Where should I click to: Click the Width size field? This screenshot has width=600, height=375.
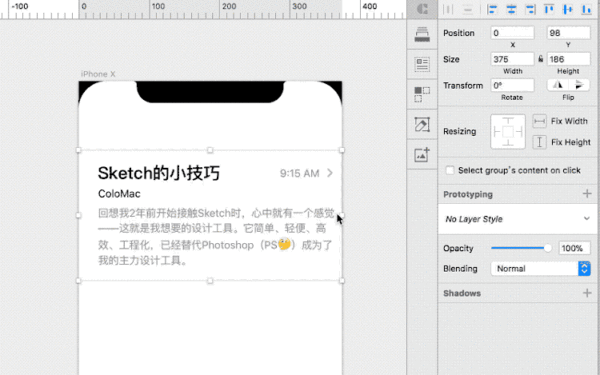pos(512,59)
